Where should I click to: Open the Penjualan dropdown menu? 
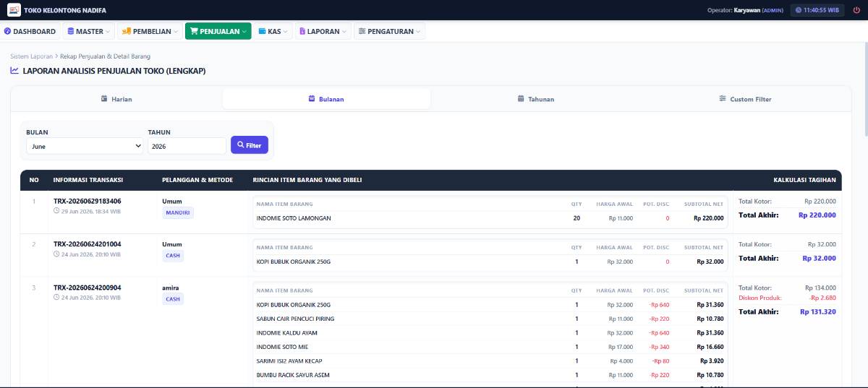(218, 31)
